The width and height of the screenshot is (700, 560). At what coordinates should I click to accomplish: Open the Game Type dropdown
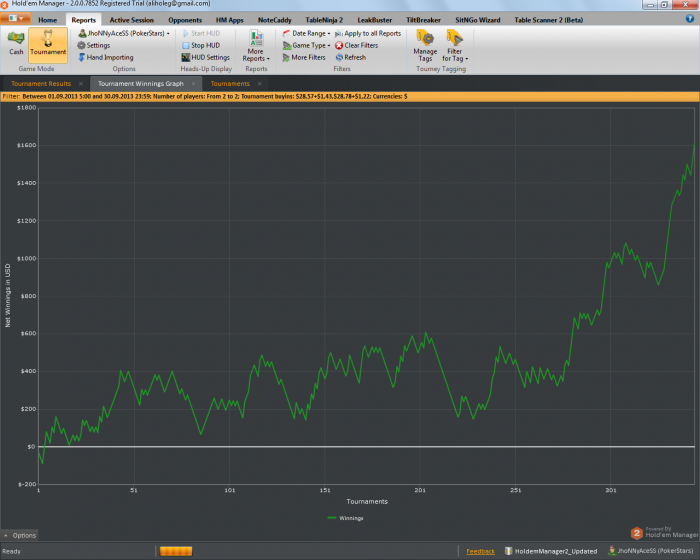point(310,45)
